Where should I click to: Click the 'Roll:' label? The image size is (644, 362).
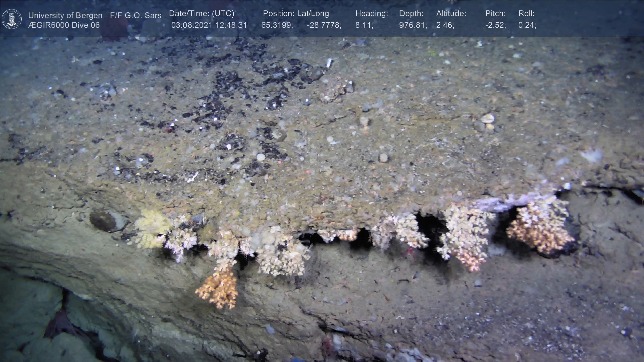(x=526, y=14)
